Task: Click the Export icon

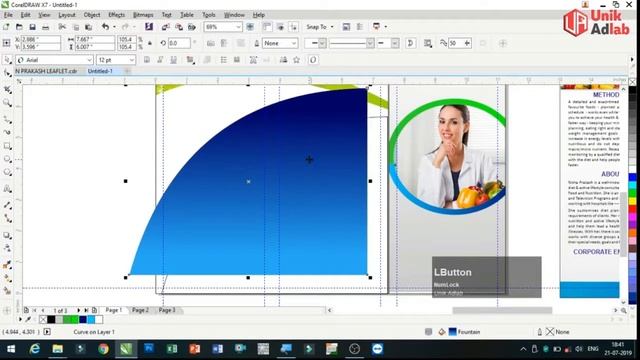Action: coord(179,27)
